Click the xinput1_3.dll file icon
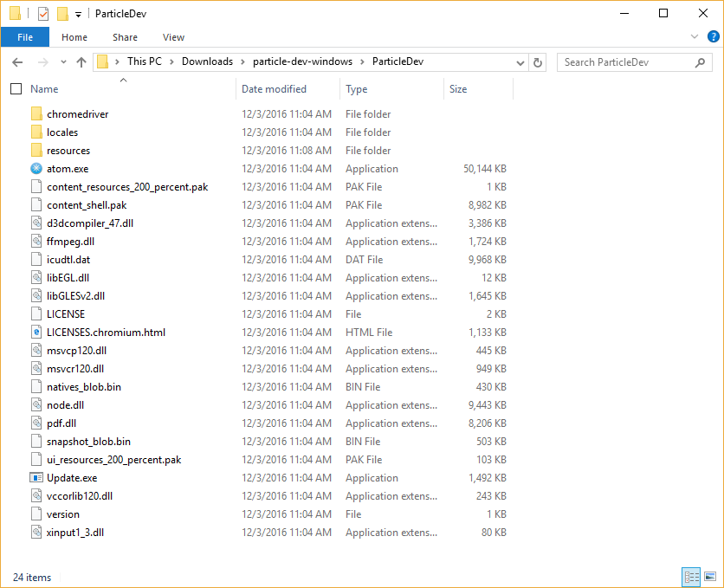The width and height of the screenshot is (724, 588). [36, 533]
